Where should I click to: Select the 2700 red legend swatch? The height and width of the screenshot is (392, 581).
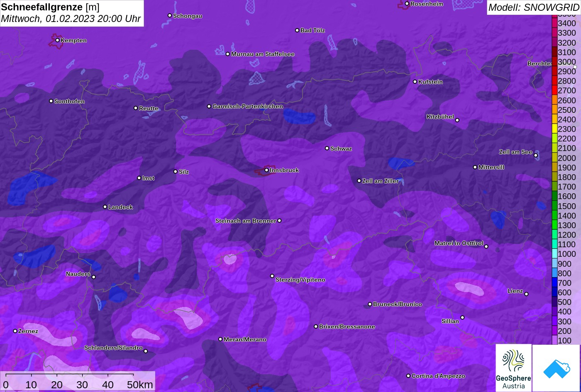tap(554, 90)
